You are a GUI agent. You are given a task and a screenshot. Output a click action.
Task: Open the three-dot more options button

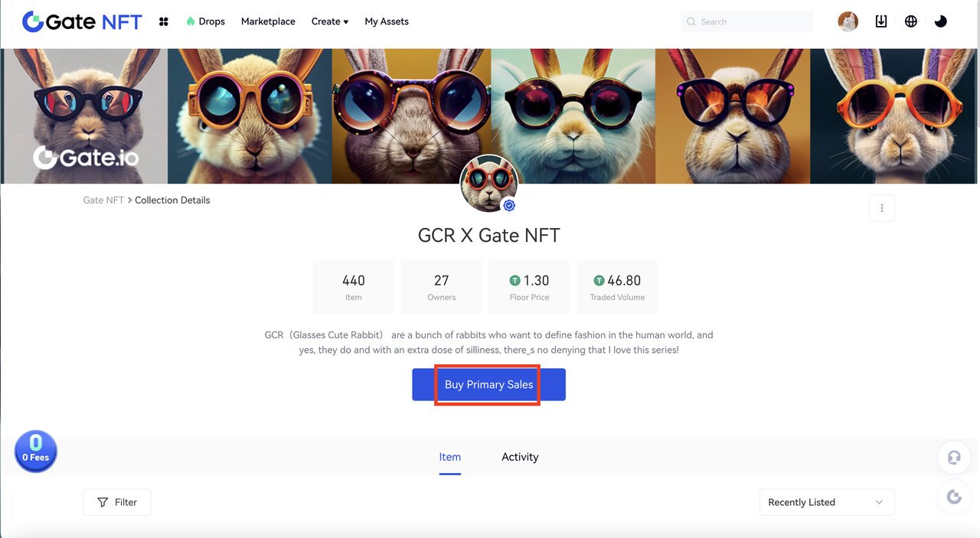point(882,208)
